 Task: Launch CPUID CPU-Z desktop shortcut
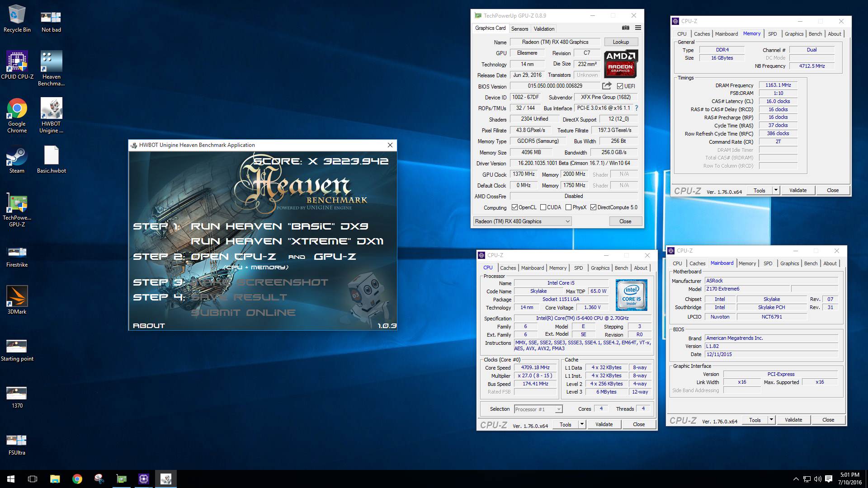click(x=17, y=65)
